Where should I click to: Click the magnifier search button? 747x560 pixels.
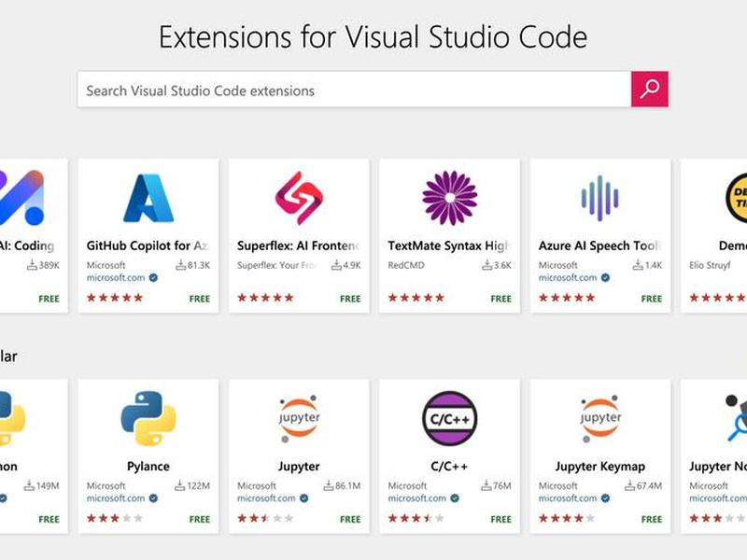point(649,89)
